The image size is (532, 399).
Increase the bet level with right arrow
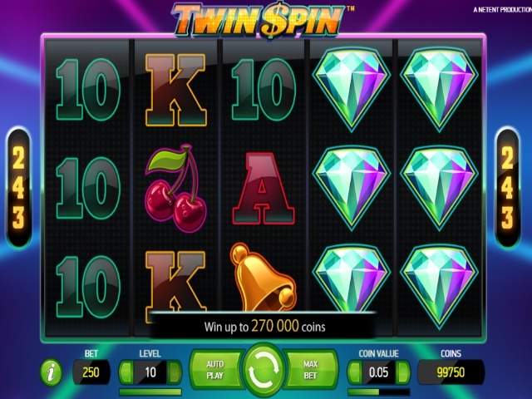(x=175, y=372)
